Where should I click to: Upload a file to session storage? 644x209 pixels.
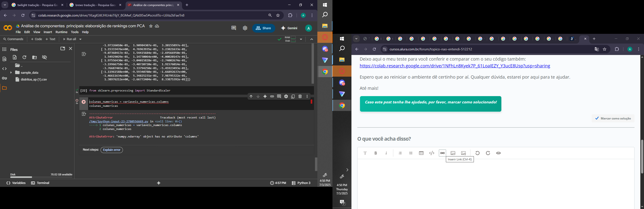[15, 57]
